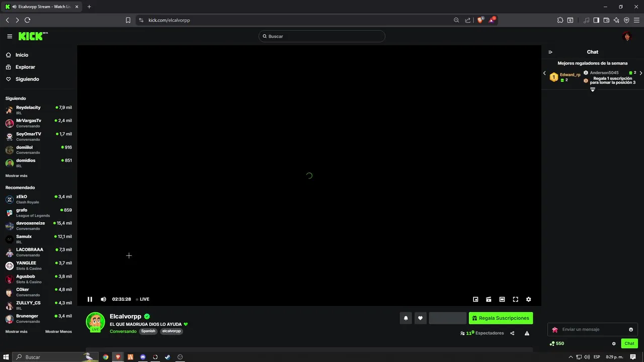Report stream with warning triangle icon

click(527, 333)
